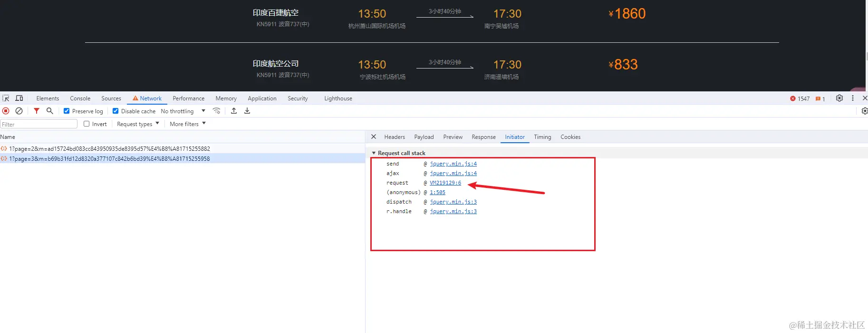Viewport: 868px width, 333px height.
Task: Open the DevTools three-dot menu
Action: point(853,98)
